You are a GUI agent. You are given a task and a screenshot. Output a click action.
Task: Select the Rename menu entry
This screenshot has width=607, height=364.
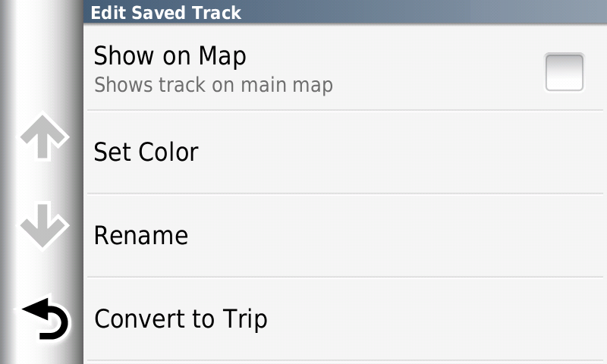tap(345, 236)
